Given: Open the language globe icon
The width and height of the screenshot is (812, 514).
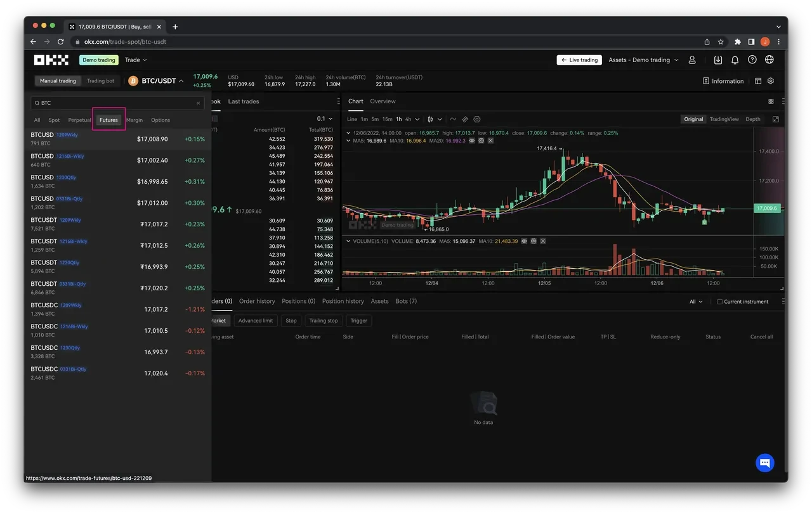Looking at the screenshot, I should [x=769, y=60].
